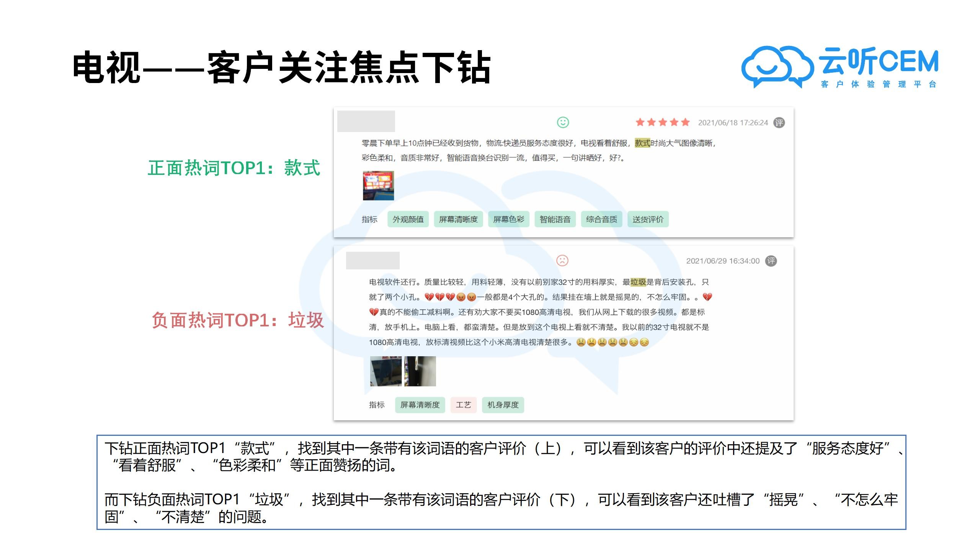980x551 pixels.
Task: Toggle the 工艺 indicator tag
Action: [464, 405]
